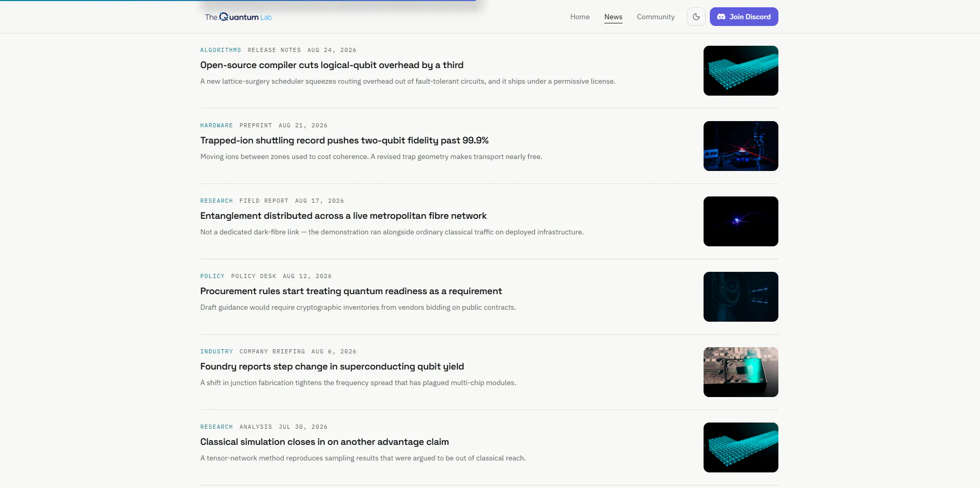Open Classical simulation advantage claim article

click(x=325, y=442)
